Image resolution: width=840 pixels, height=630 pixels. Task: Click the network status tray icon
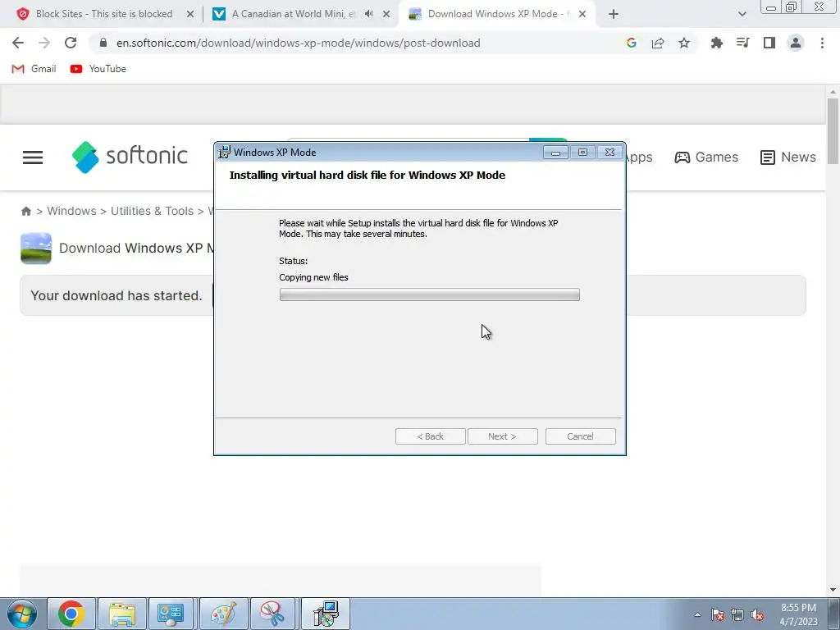coord(737,614)
